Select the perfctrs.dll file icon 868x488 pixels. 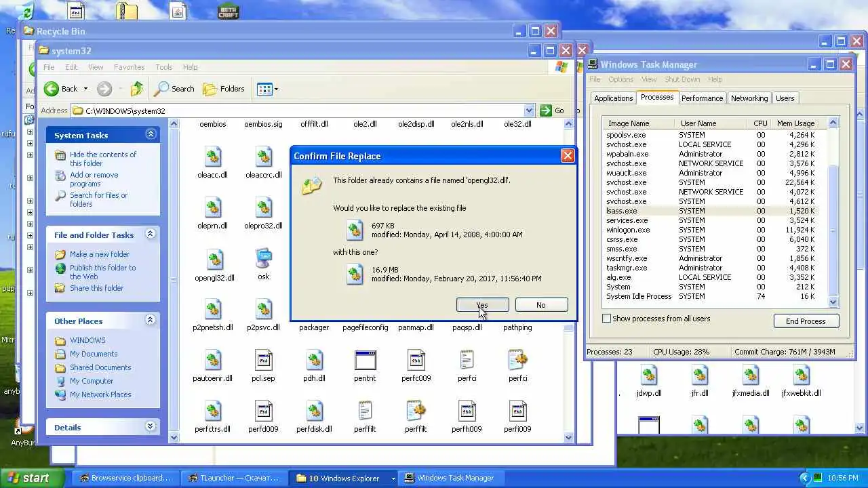213,411
